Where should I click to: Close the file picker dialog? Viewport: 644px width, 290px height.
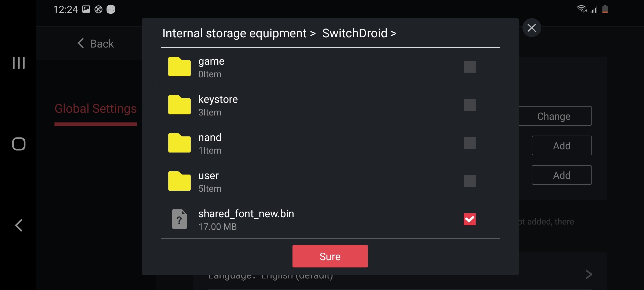532,28
